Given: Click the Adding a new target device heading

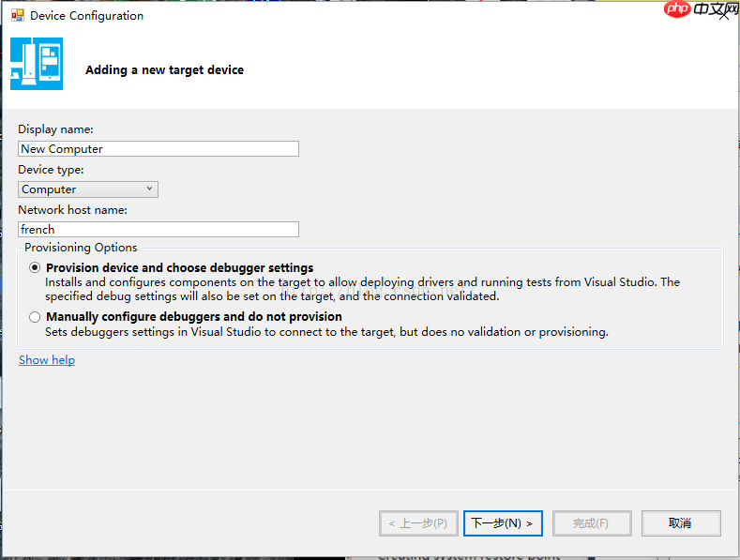Looking at the screenshot, I should pos(164,70).
